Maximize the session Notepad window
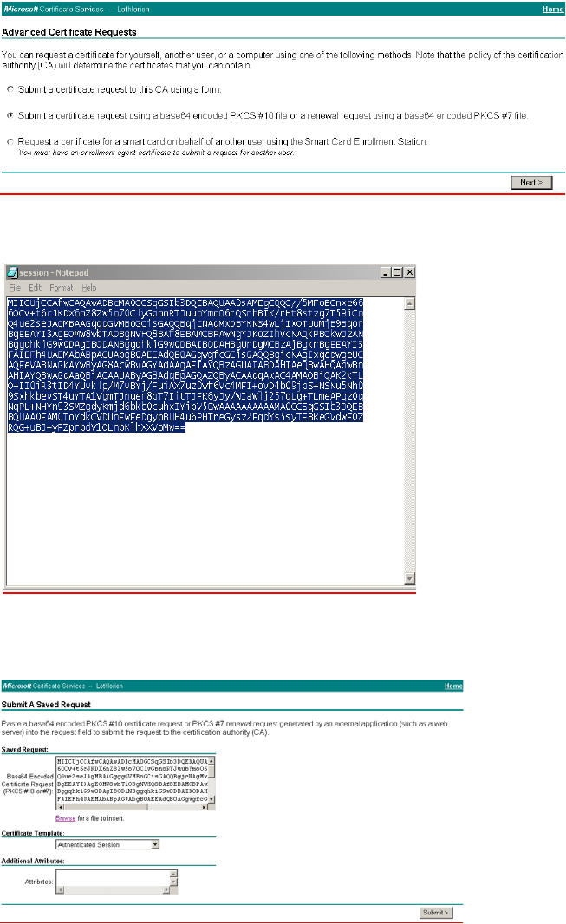Screen dimensions: 566x924 397,272
